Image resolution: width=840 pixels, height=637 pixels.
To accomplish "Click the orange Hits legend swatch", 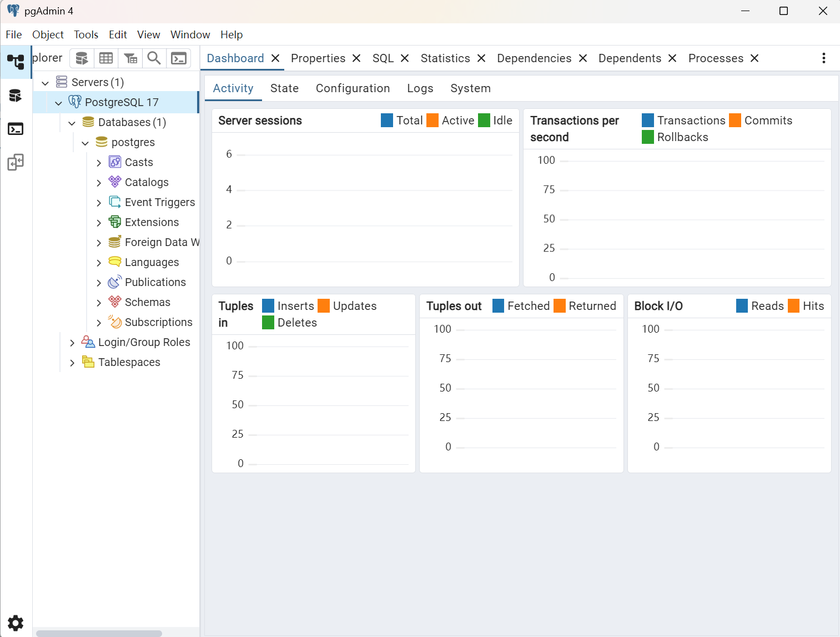I will tap(794, 306).
